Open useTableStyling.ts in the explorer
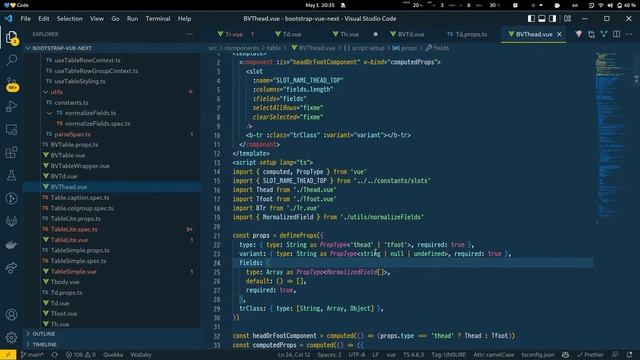Viewport: 640px width, 360px height. pyautogui.click(x=80, y=81)
